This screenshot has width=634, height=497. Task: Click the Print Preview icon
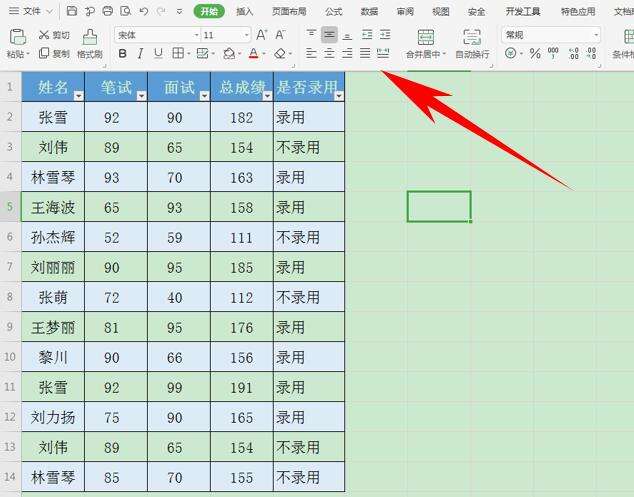(x=126, y=11)
